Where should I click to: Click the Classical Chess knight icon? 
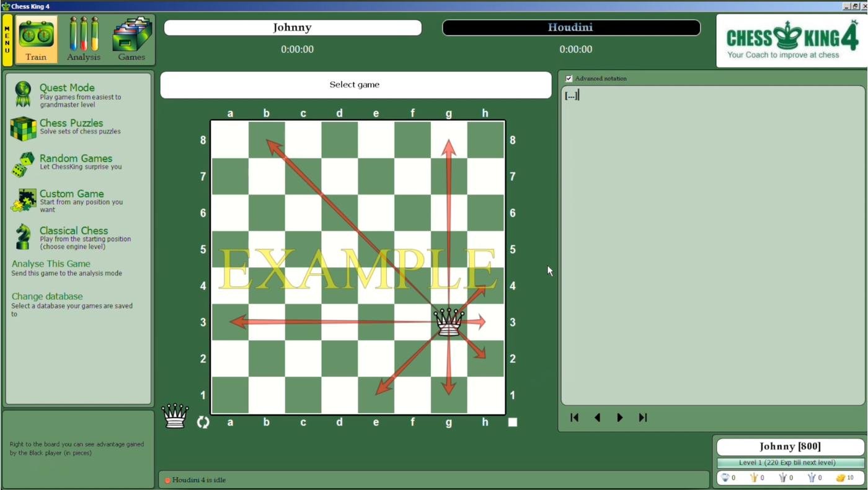[23, 237]
